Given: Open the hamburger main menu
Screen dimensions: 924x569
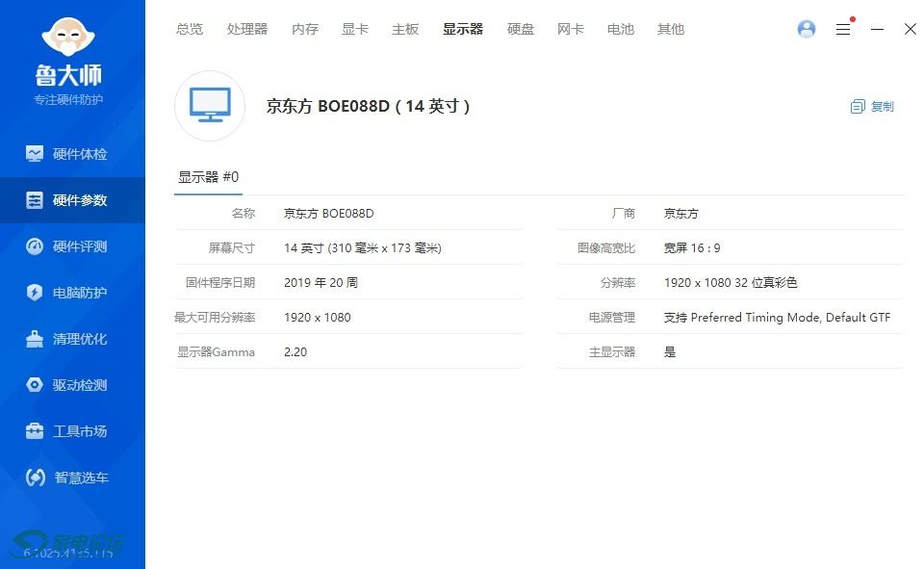Looking at the screenshot, I should point(843,29).
